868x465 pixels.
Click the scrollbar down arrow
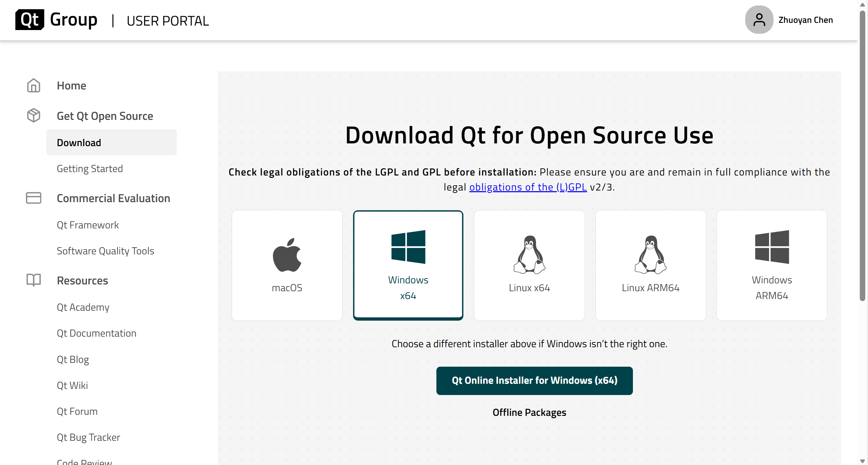[x=863, y=461]
